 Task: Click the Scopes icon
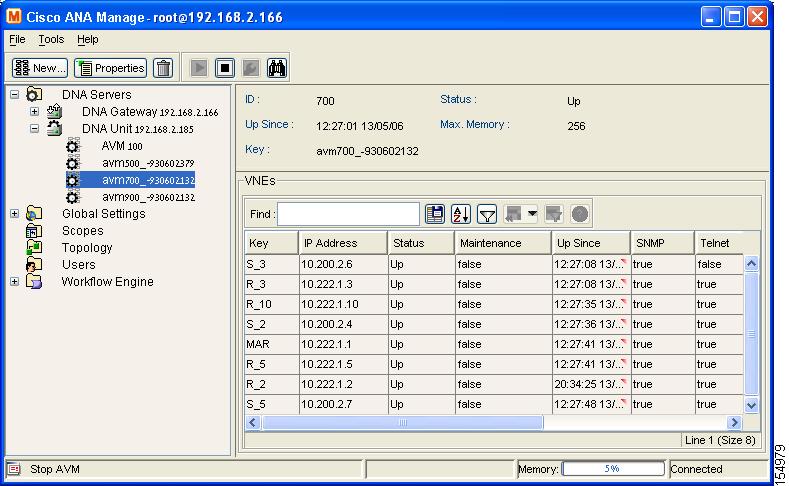(x=34, y=231)
